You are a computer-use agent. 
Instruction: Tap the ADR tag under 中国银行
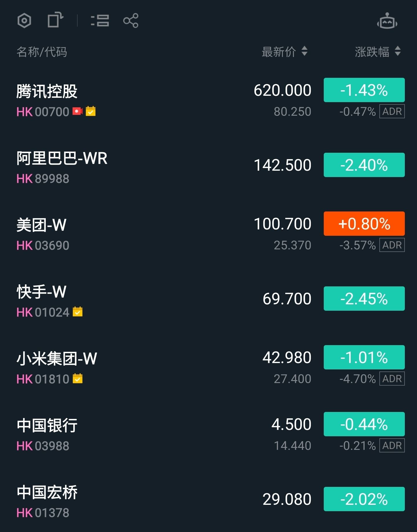click(x=392, y=446)
